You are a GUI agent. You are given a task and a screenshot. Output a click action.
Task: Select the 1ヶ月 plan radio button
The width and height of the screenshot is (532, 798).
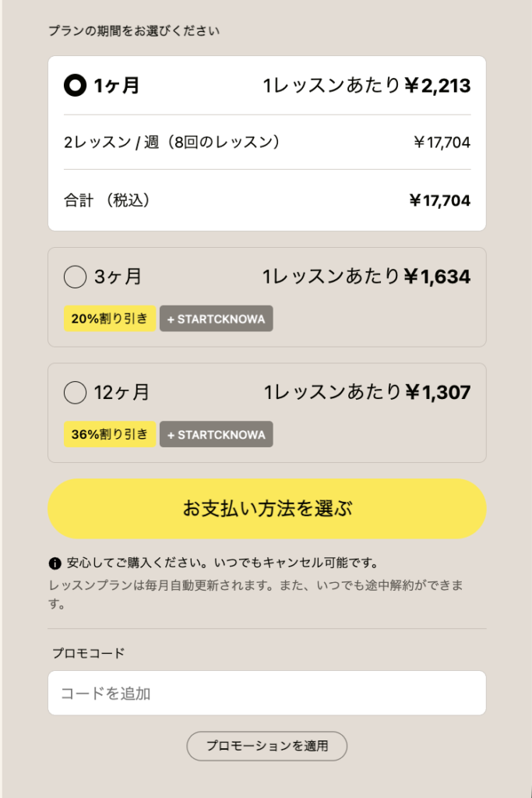pos(74,86)
